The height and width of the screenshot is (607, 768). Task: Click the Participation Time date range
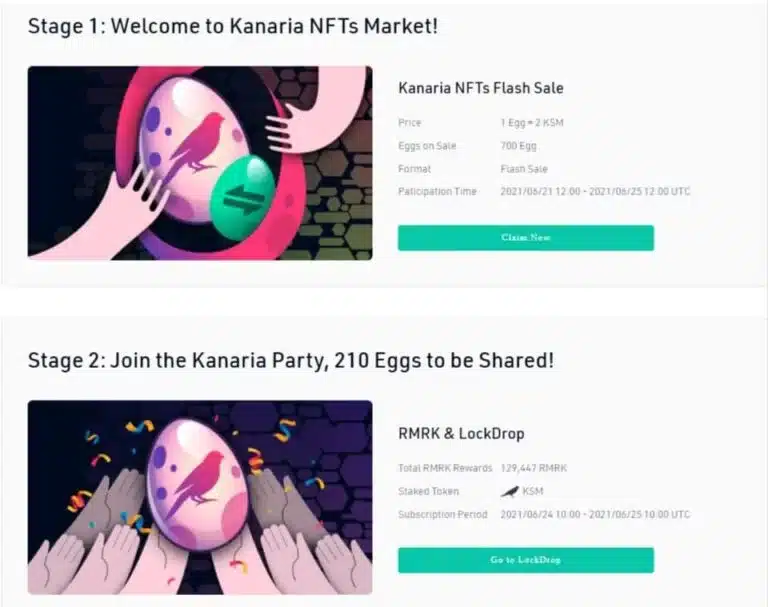click(595, 191)
